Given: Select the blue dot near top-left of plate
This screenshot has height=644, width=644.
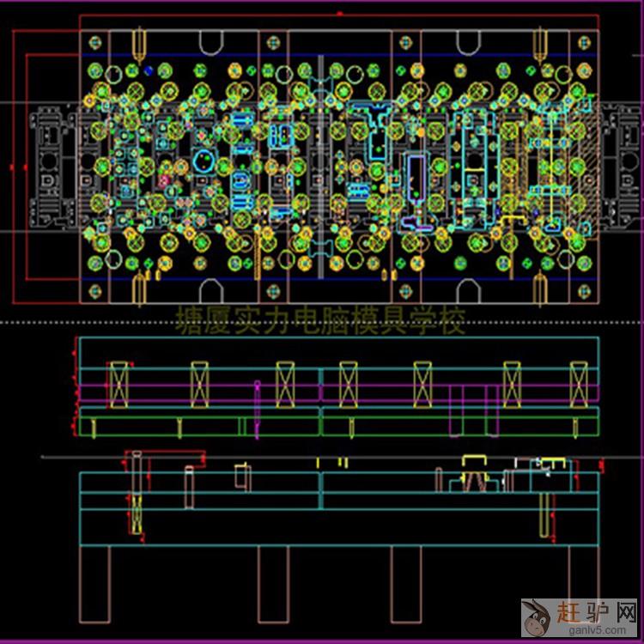Looking at the screenshot, I should click(148, 70).
